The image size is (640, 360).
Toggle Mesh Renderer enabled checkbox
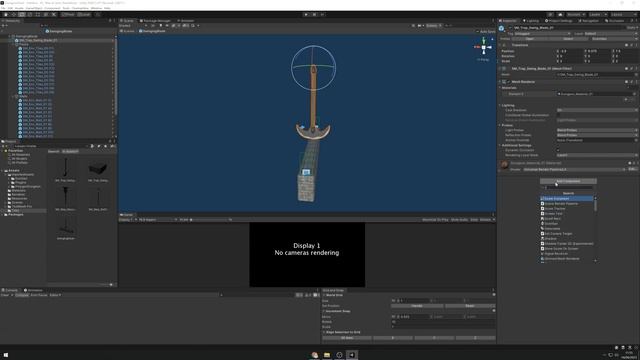click(x=509, y=82)
